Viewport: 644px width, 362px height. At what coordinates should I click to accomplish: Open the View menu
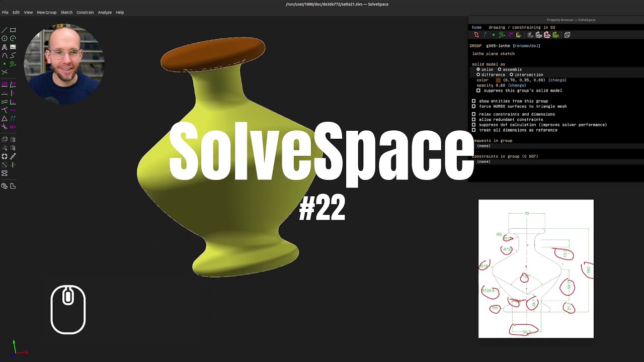point(28,12)
